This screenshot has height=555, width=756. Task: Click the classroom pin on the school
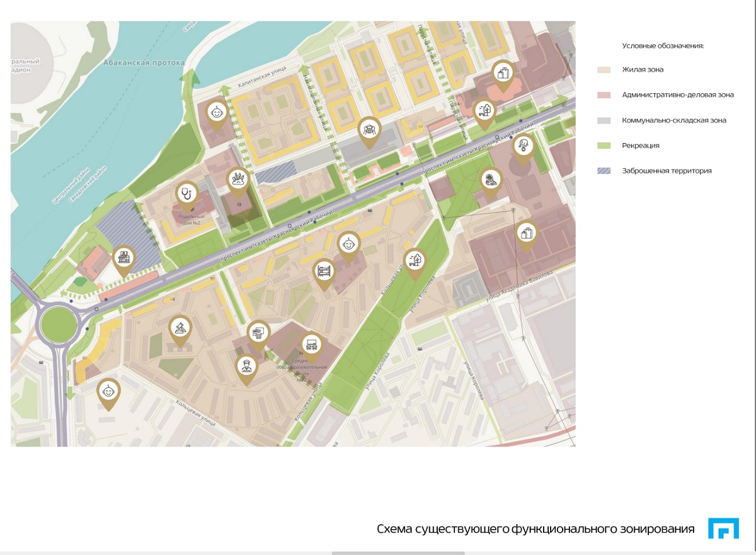coord(310,344)
